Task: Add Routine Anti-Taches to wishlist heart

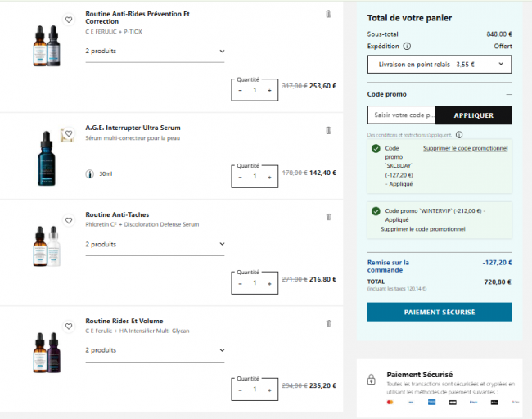Action: coord(69,221)
